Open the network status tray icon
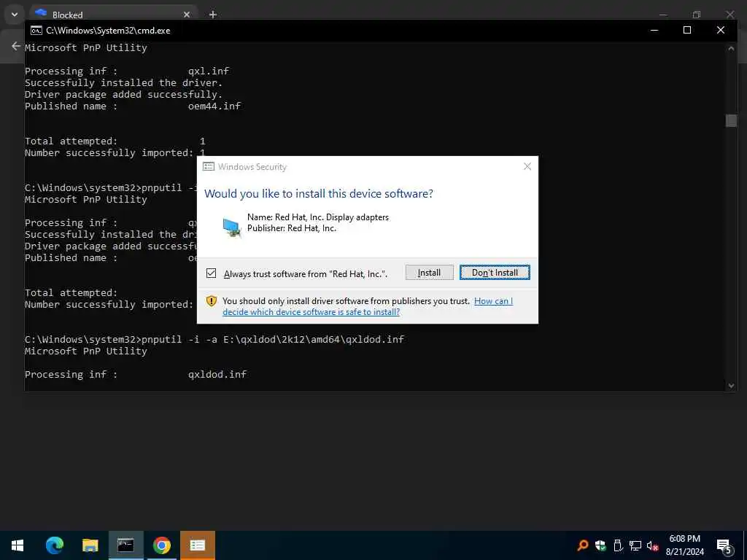This screenshot has height=560, width=747. pyautogui.click(x=635, y=545)
